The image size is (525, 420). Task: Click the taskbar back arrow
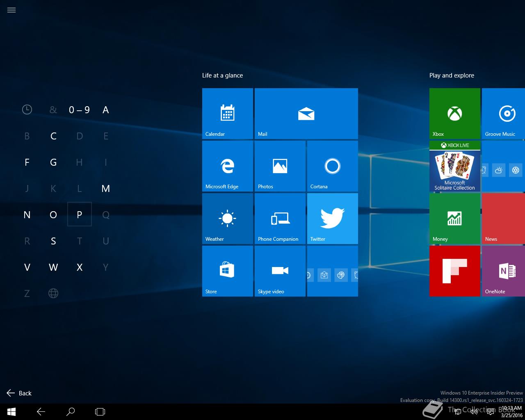coord(41,412)
